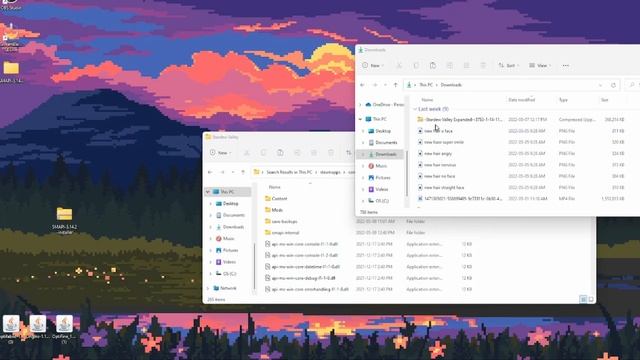The width and height of the screenshot is (640, 360).
Task: Open the OptiFine Java file on the desktop
Action: pyautogui.click(x=64, y=329)
